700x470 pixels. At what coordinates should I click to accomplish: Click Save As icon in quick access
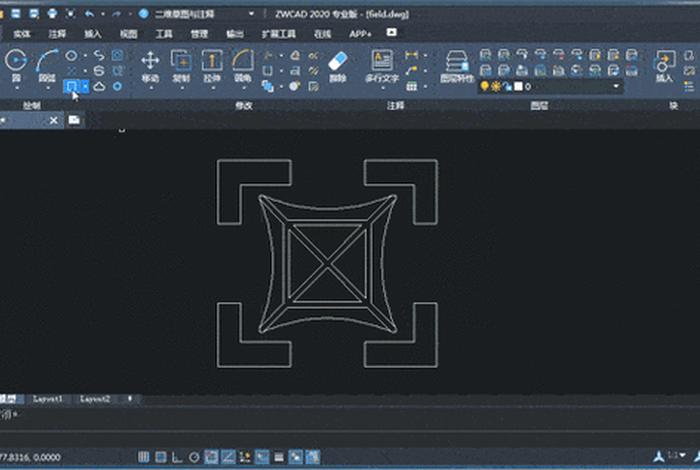coord(34,13)
